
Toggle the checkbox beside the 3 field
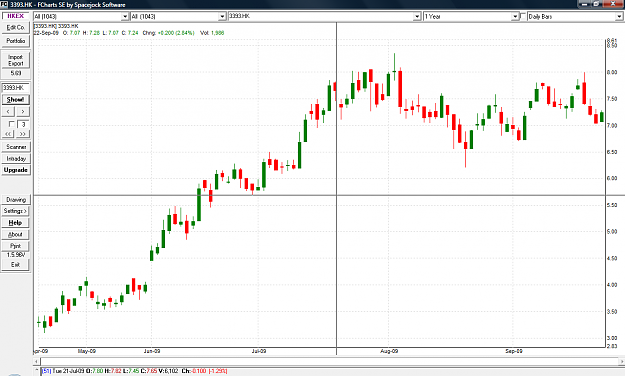click(12, 124)
